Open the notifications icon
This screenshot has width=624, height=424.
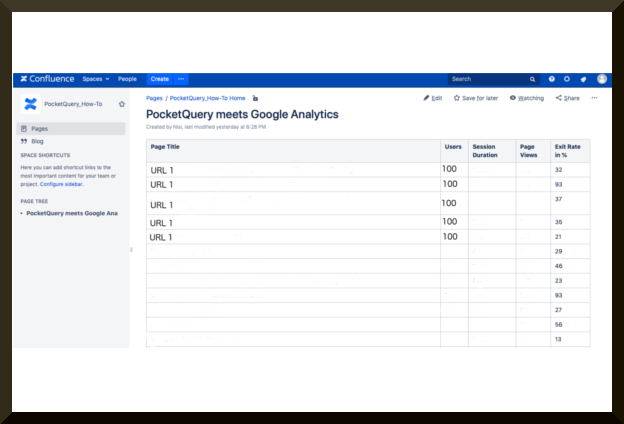(x=583, y=79)
